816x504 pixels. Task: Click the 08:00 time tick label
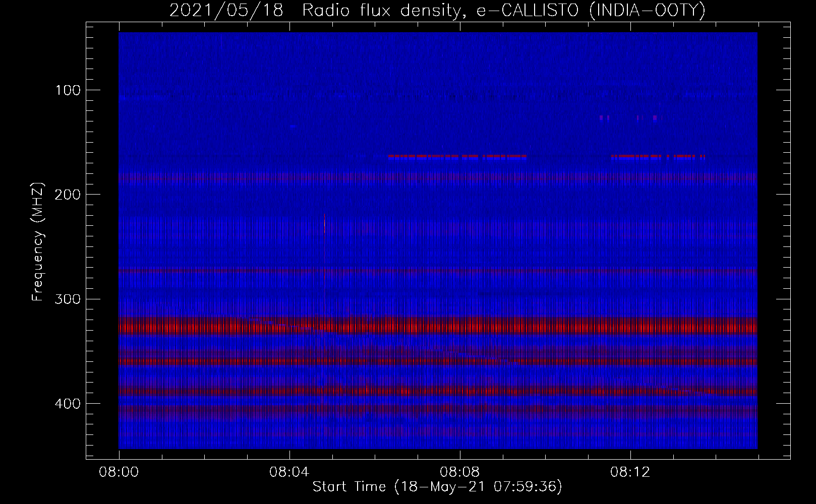[x=119, y=472]
